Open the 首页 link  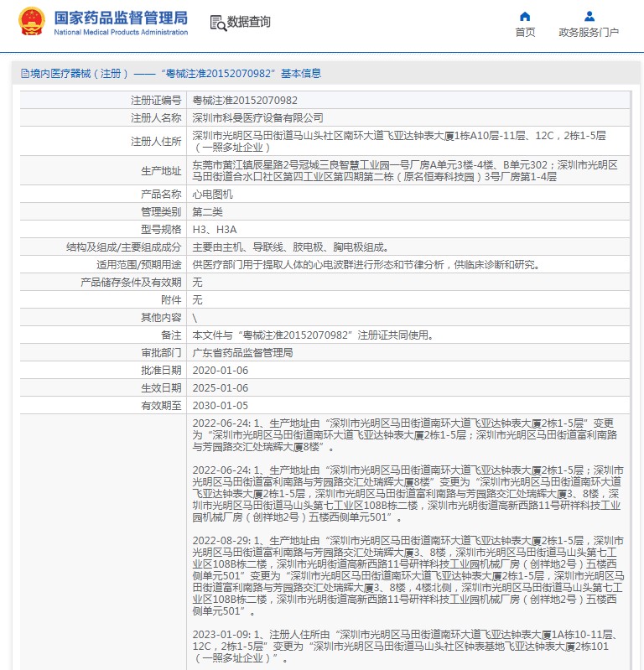(525, 33)
